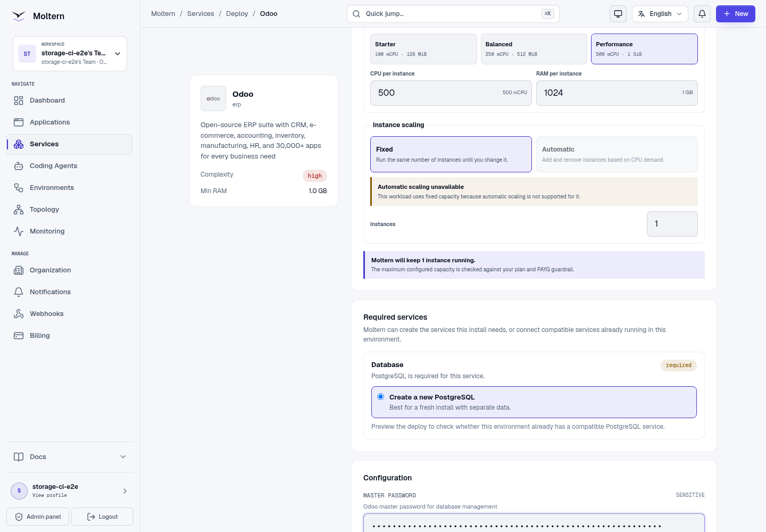Viewport: 766px width, 532px height.
Task: Click the Topology network icon
Action: click(19, 210)
